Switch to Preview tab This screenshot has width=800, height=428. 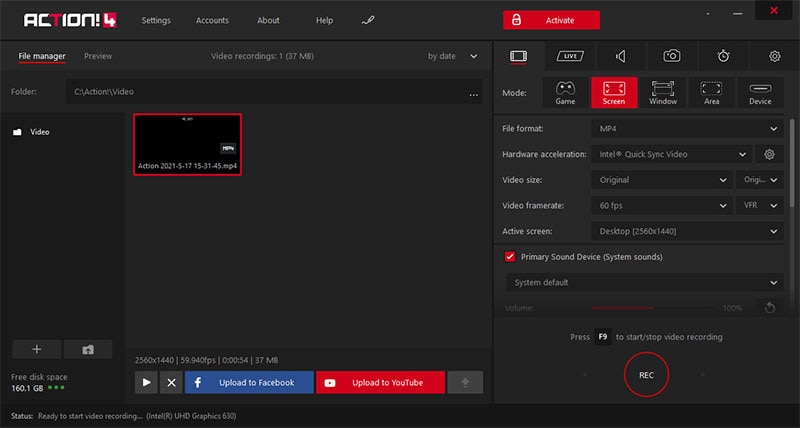[98, 56]
